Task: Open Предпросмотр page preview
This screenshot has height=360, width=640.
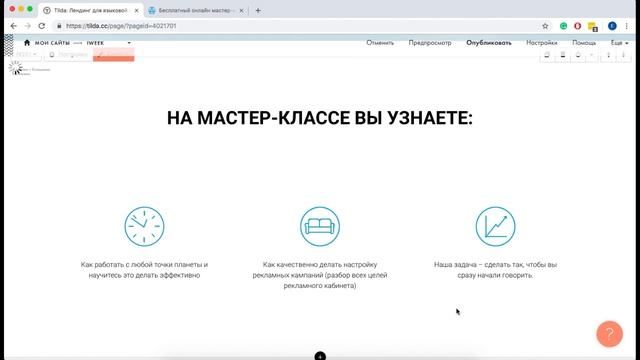Action: click(x=430, y=42)
